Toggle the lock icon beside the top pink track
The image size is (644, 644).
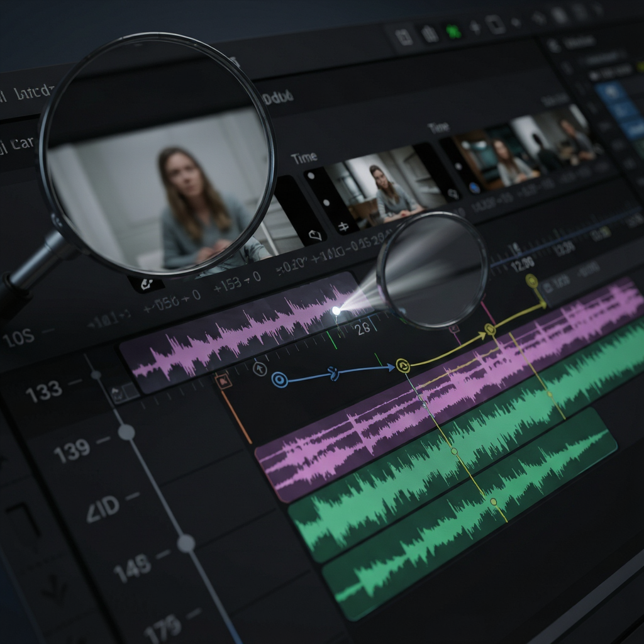[x=118, y=394]
